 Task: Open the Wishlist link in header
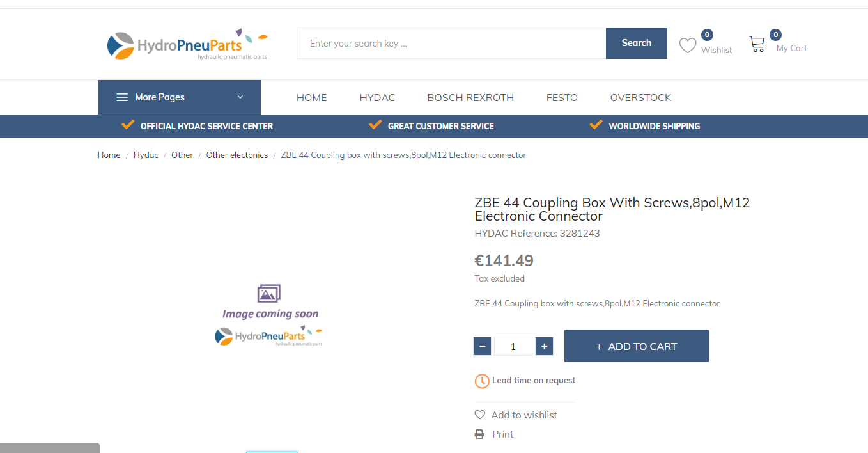(x=717, y=50)
